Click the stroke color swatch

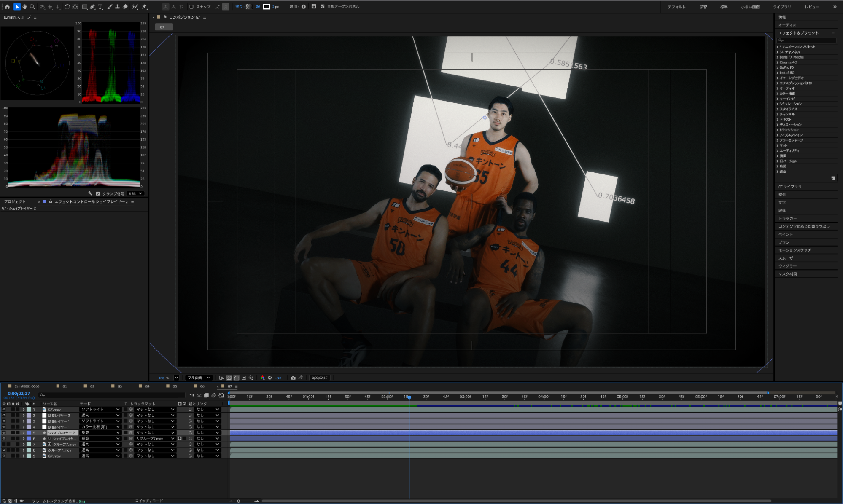(267, 7)
